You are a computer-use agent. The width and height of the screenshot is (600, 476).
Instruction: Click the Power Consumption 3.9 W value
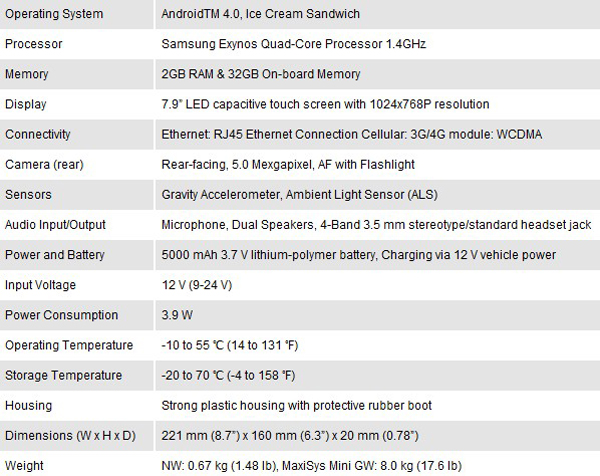coord(177,315)
